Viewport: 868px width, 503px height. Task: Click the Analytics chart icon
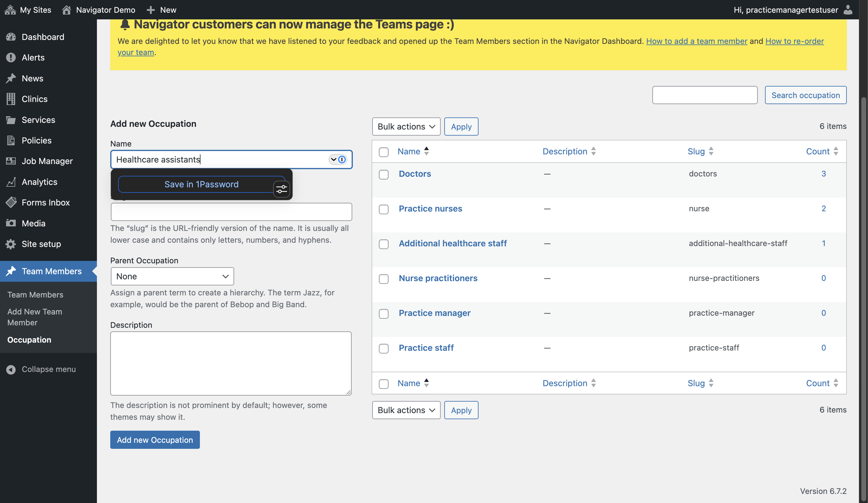11,182
